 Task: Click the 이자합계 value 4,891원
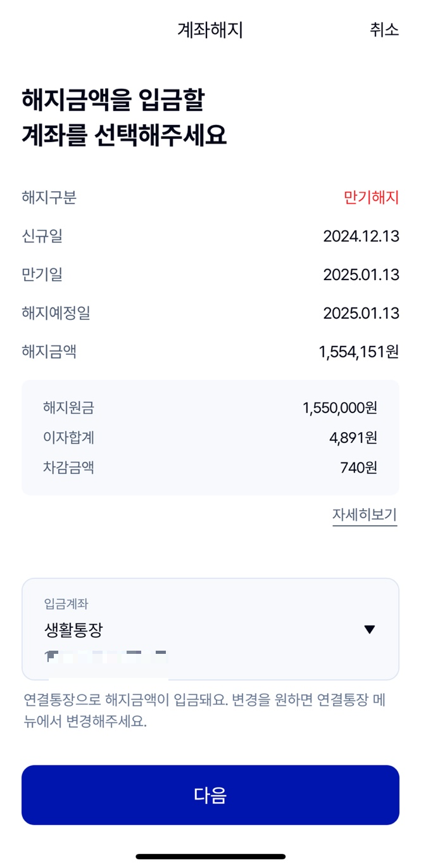click(359, 438)
